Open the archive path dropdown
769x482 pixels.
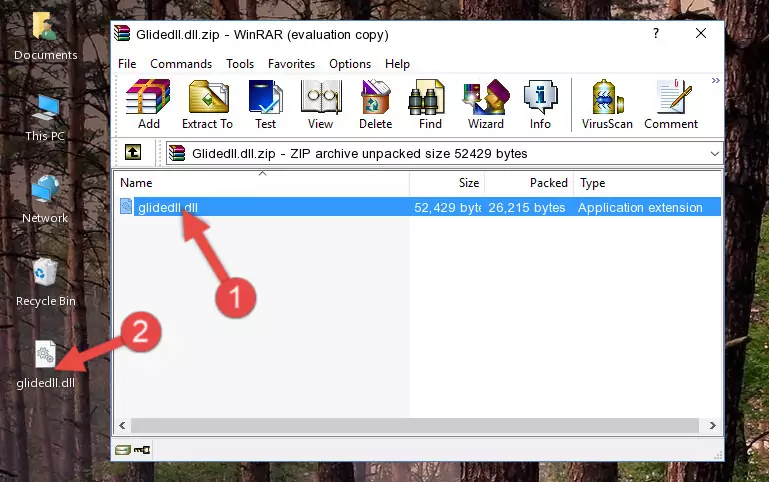click(715, 153)
